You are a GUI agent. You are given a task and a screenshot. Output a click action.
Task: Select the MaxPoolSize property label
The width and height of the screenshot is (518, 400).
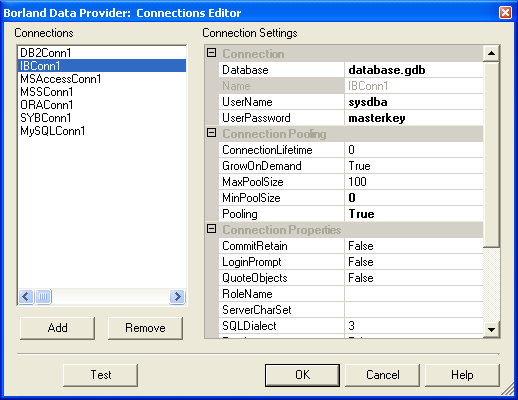click(x=281, y=182)
